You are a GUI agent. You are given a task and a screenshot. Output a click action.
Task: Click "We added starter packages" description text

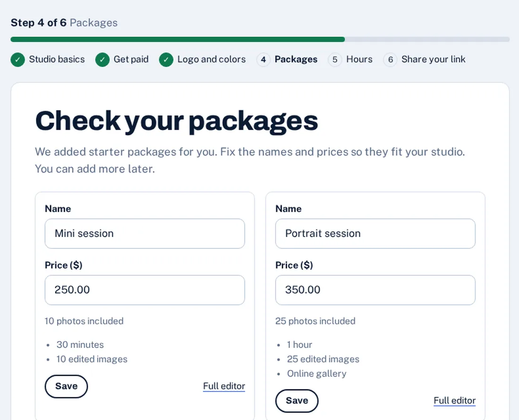(250, 160)
